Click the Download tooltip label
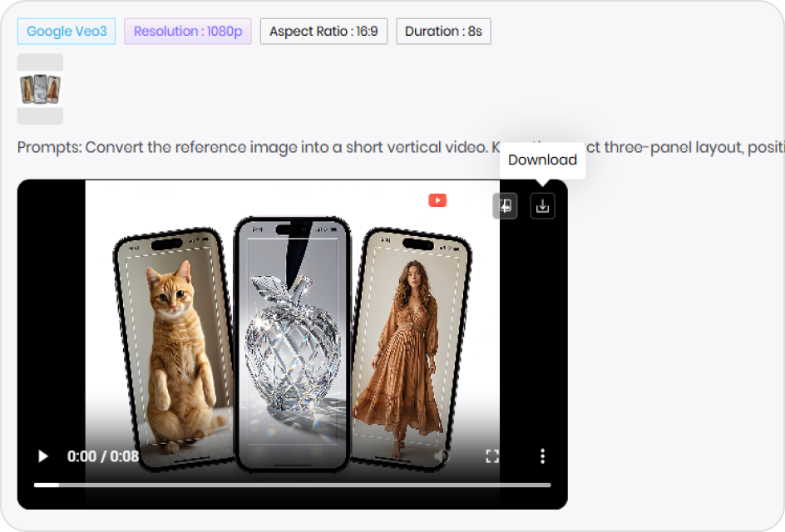 [x=542, y=160]
